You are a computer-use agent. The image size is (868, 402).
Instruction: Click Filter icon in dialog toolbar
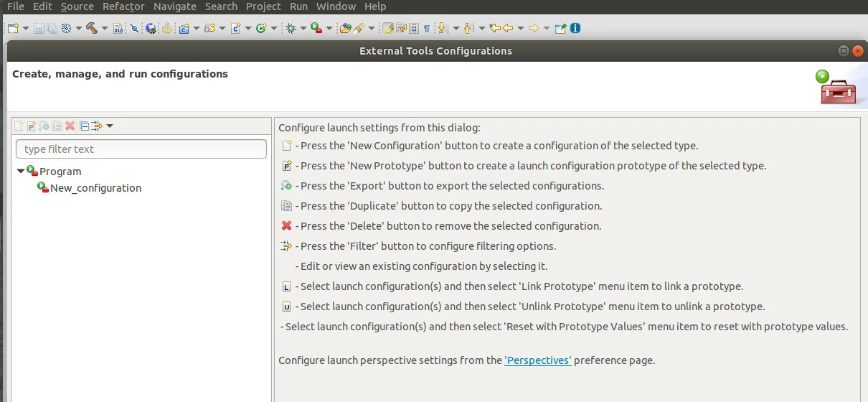click(x=97, y=126)
